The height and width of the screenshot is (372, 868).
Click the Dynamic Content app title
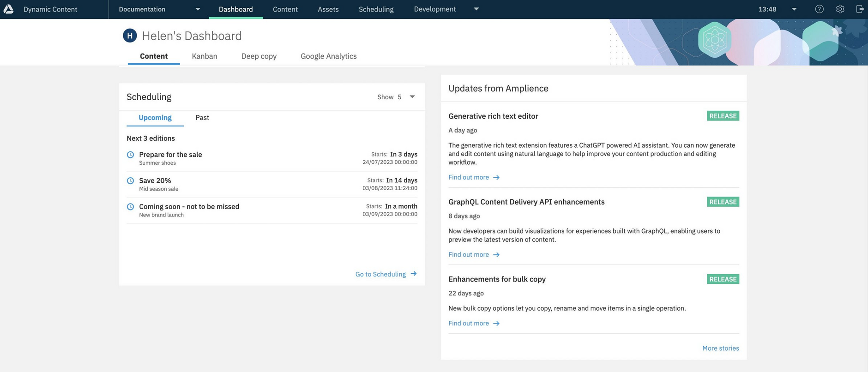50,9
